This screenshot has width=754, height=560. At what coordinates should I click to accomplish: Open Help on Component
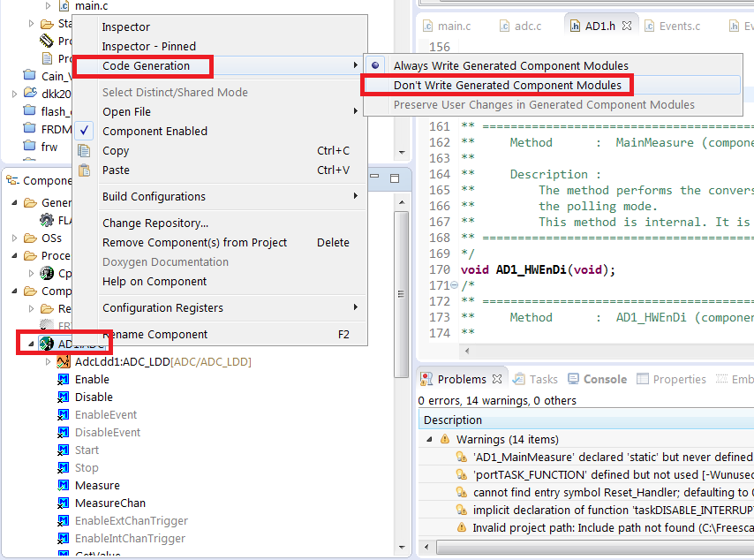[x=155, y=282]
